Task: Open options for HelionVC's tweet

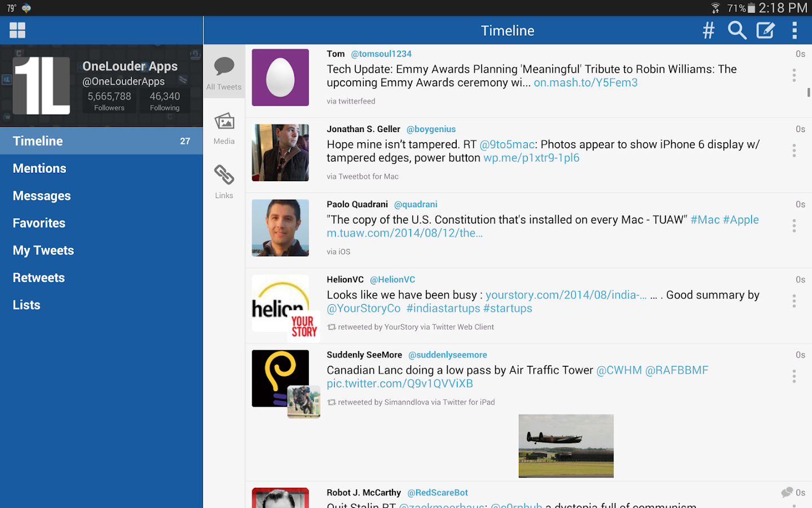Action: [794, 301]
